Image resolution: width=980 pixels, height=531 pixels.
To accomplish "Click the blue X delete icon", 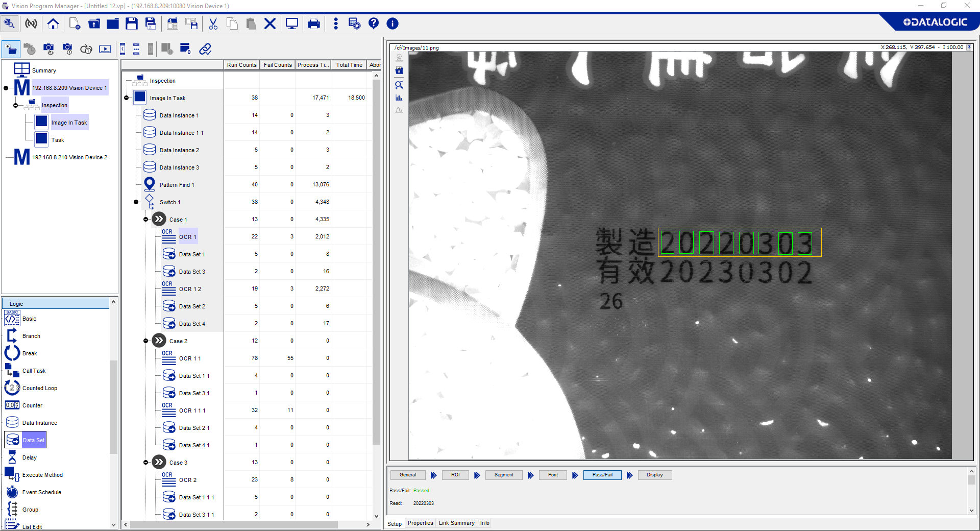I will tap(270, 23).
